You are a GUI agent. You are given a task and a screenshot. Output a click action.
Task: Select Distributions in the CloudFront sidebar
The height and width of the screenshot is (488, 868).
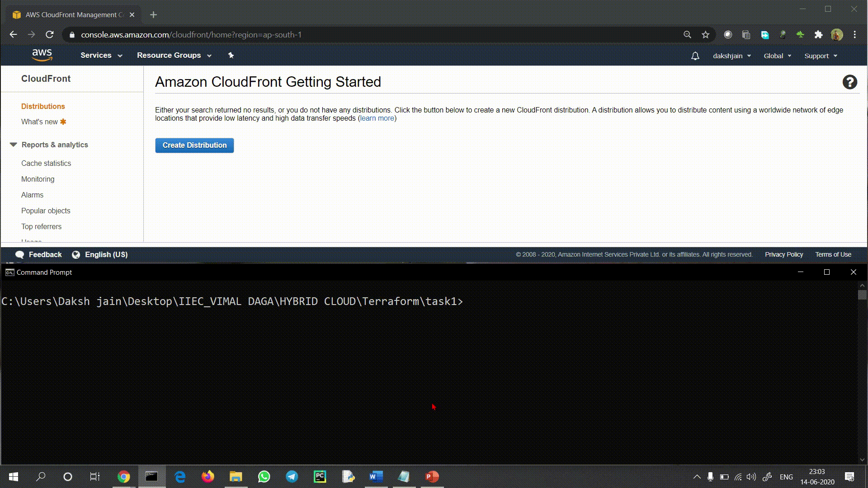point(43,106)
